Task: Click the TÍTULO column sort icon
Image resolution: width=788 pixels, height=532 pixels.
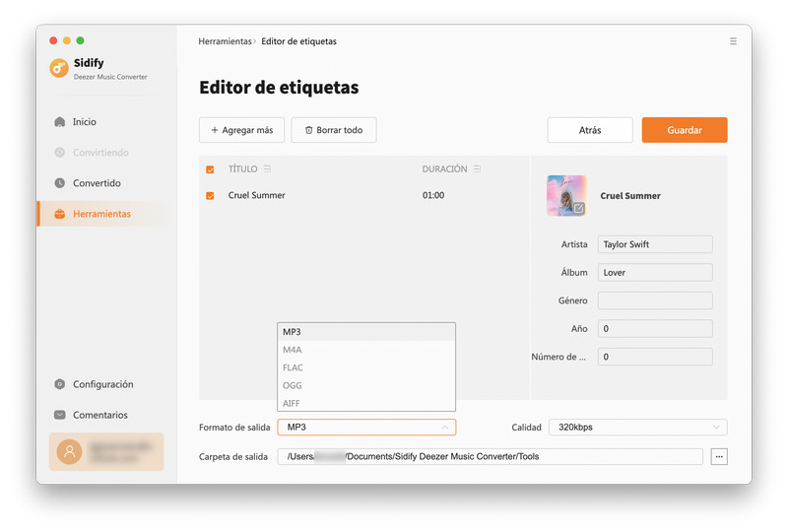Action: [267, 168]
